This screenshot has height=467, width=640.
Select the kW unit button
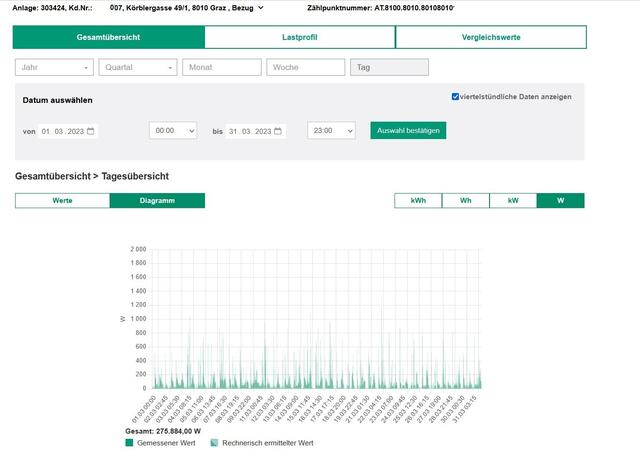tap(513, 200)
